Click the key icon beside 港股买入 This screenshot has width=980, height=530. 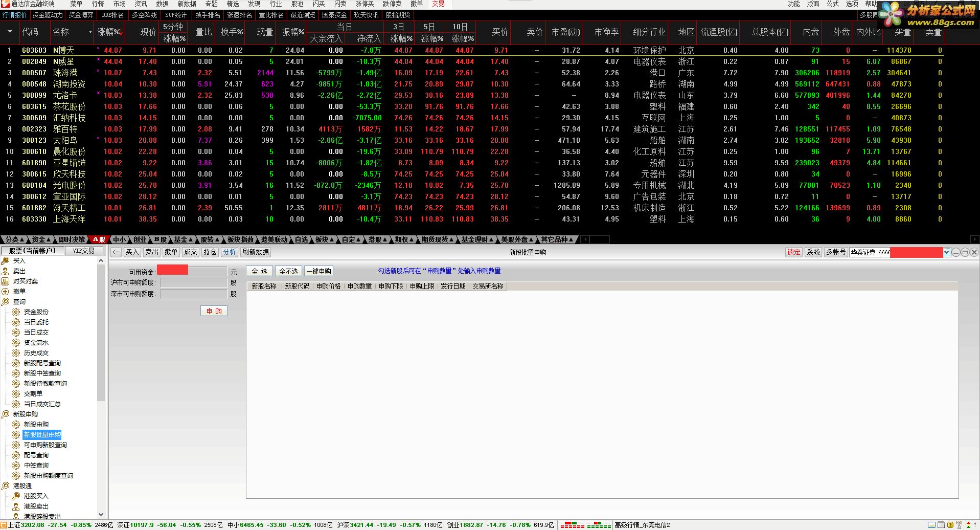point(16,496)
